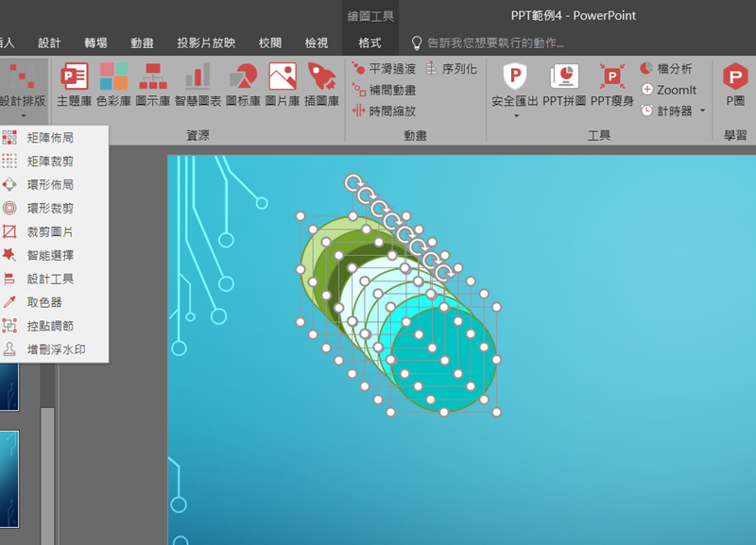
Task: Expand the 安全匯出 export dropdown
Action: (516, 115)
